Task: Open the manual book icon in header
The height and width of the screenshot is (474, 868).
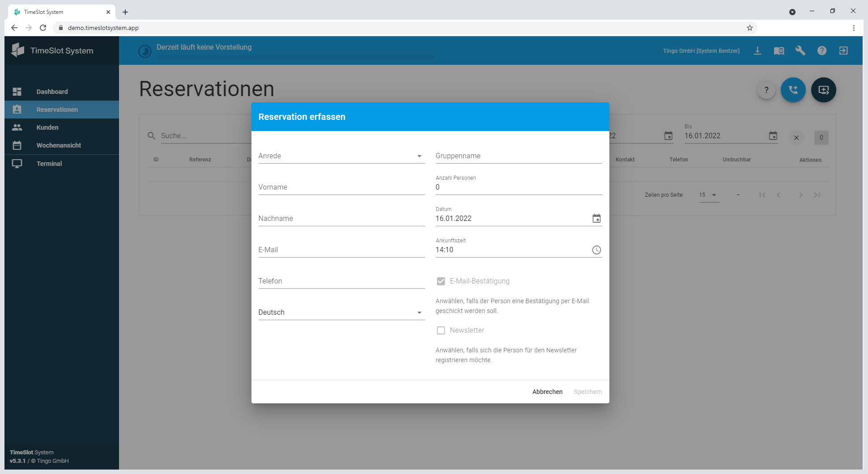Action: coord(779,51)
